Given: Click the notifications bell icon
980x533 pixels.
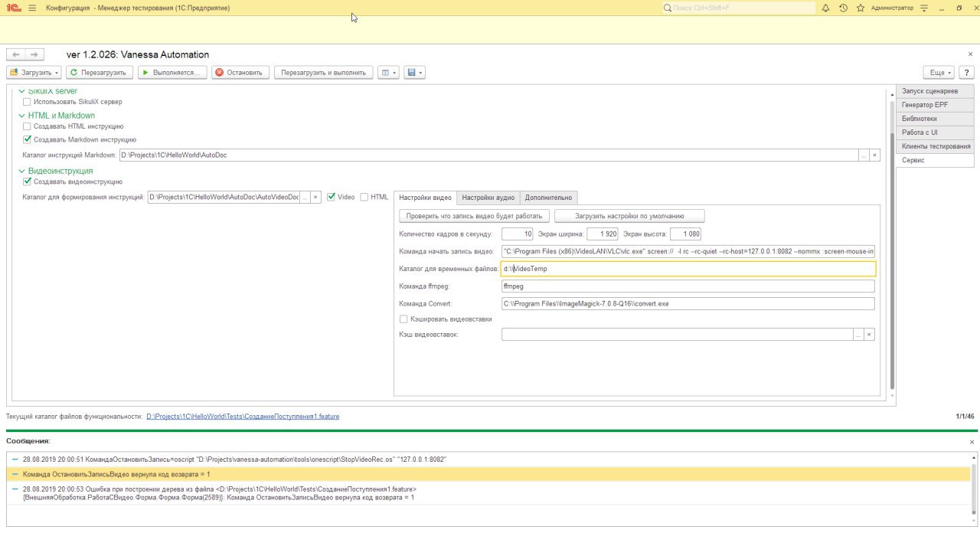Looking at the screenshot, I should [825, 8].
